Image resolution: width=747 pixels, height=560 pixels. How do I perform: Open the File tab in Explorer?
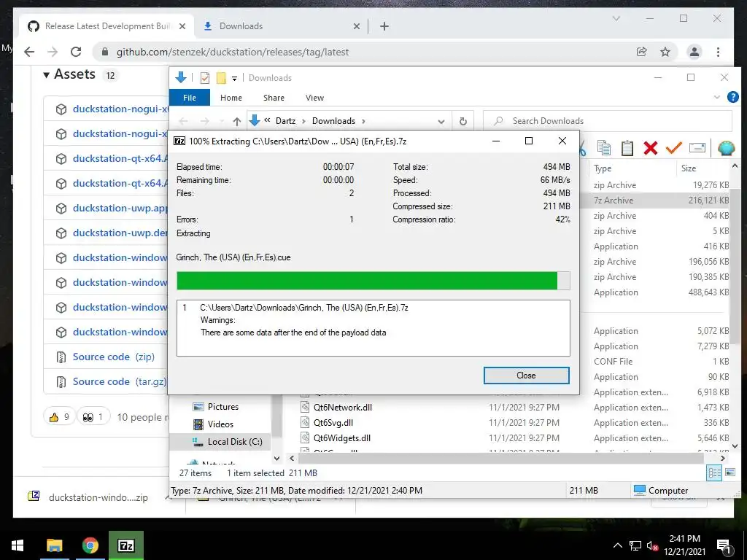point(190,98)
